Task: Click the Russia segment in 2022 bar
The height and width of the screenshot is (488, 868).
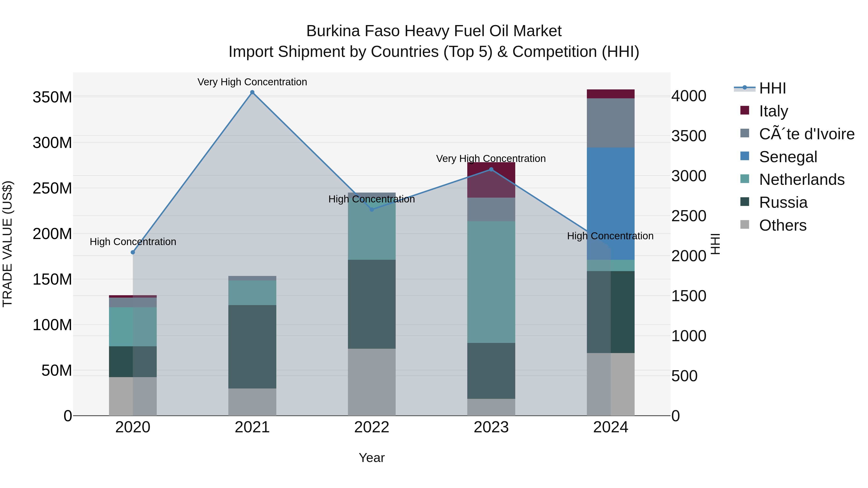Action: [372, 304]
